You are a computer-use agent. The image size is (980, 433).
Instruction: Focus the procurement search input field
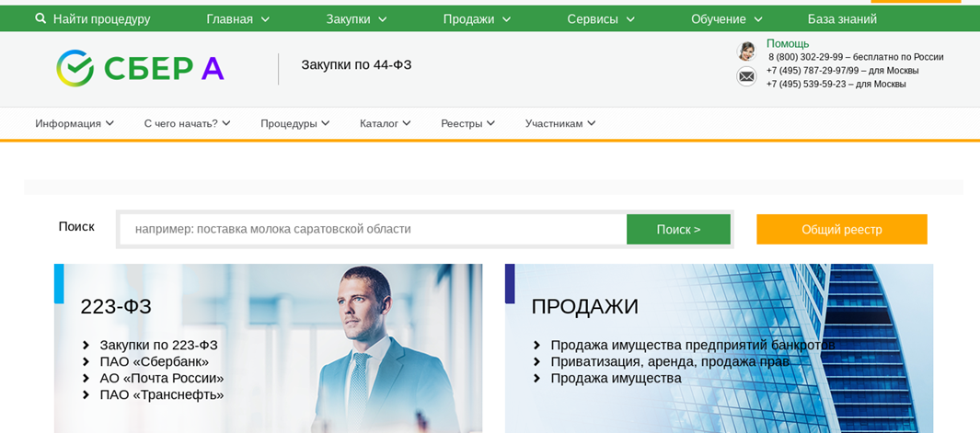(x=373, y=229)
